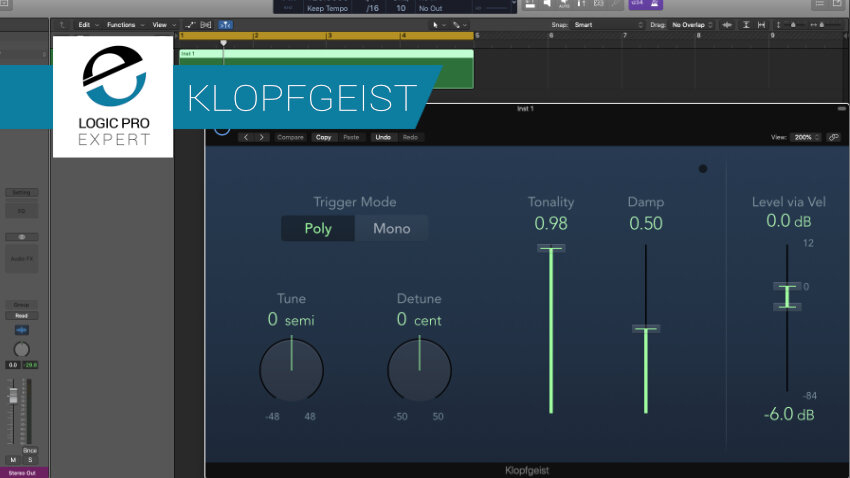The image size is (850, 478).
Task: Click the Tonality slider handle
Action: coord(551,248)
